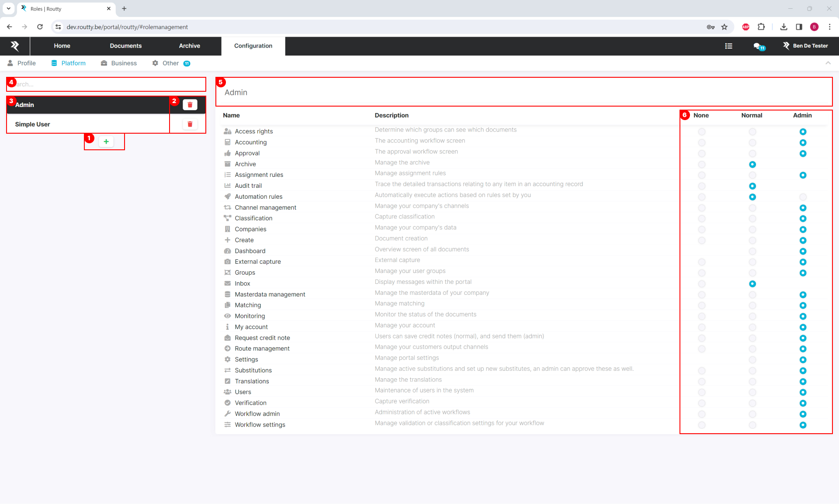
Task: Open the list view icon in header
Action: 728,46
